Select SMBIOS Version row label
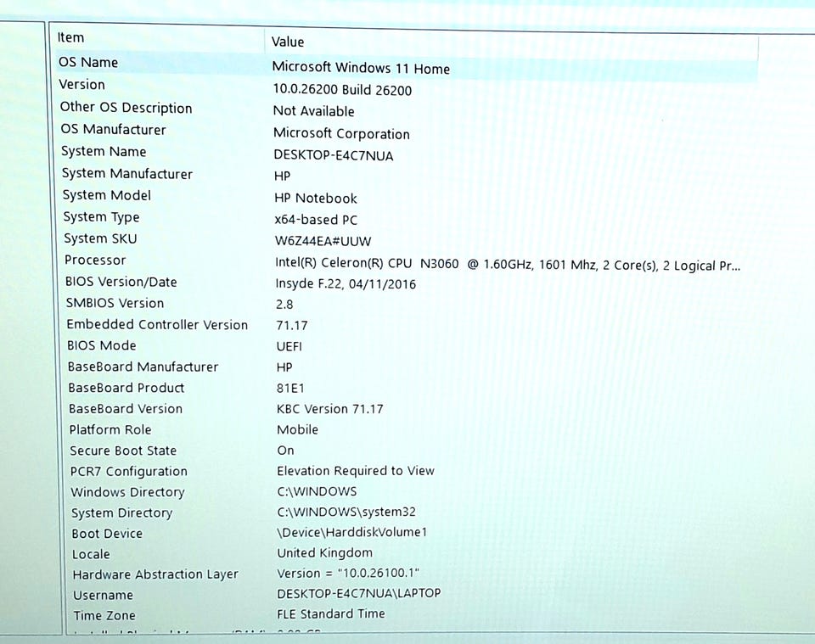 pos(115,303)
